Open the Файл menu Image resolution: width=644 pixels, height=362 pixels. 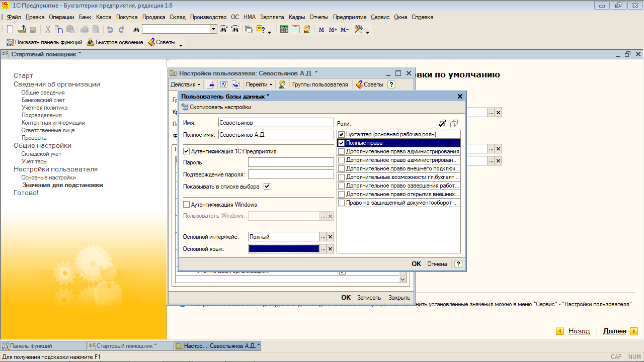(x=14, y=17)
